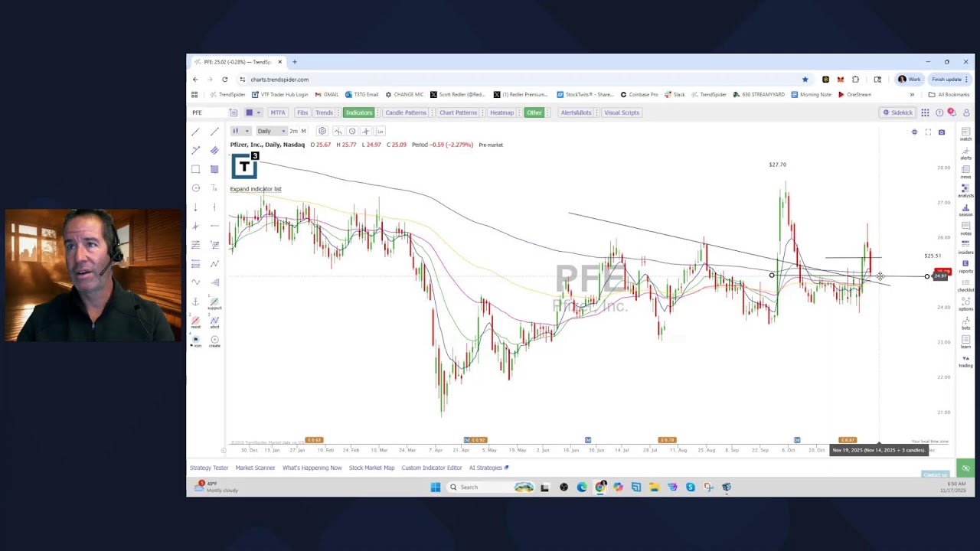Viewport: 980px width, 551px height.
Task: Open Candle Patterns options dots menu
Action: coord(432,112)
